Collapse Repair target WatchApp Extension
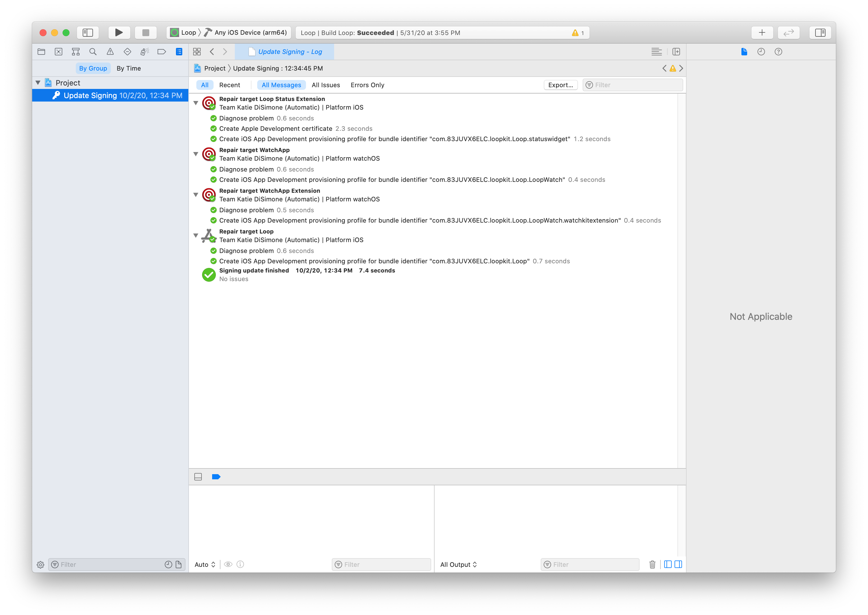 196,195
